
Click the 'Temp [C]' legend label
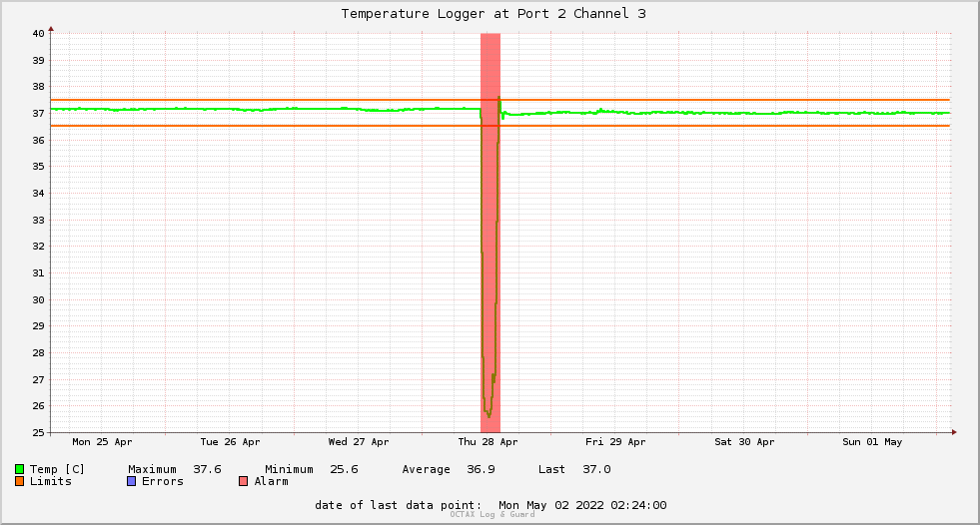coord(57,469)
